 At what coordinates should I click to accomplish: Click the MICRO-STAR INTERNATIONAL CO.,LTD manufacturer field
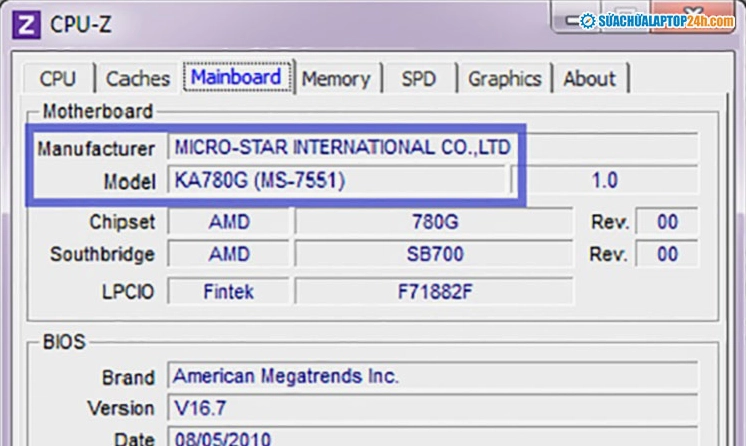433,147
